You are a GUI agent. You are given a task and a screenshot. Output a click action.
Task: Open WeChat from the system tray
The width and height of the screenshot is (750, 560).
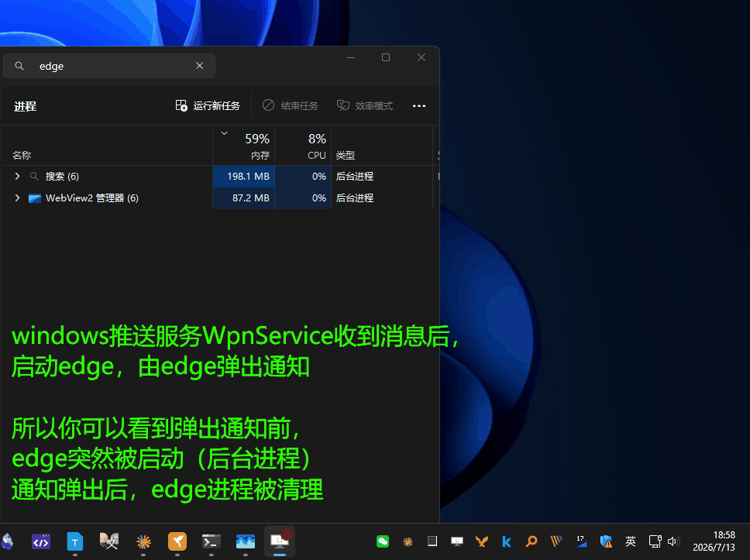(383, 541)
